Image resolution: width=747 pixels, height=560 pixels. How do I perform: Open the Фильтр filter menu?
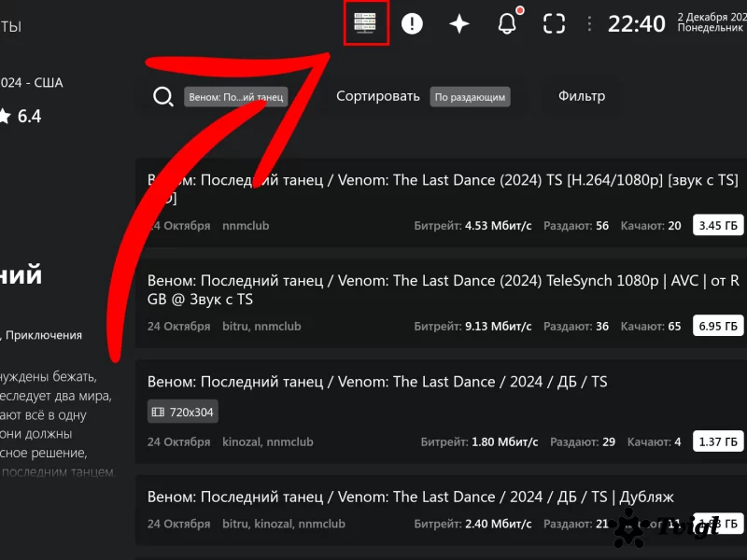(581, 96)
